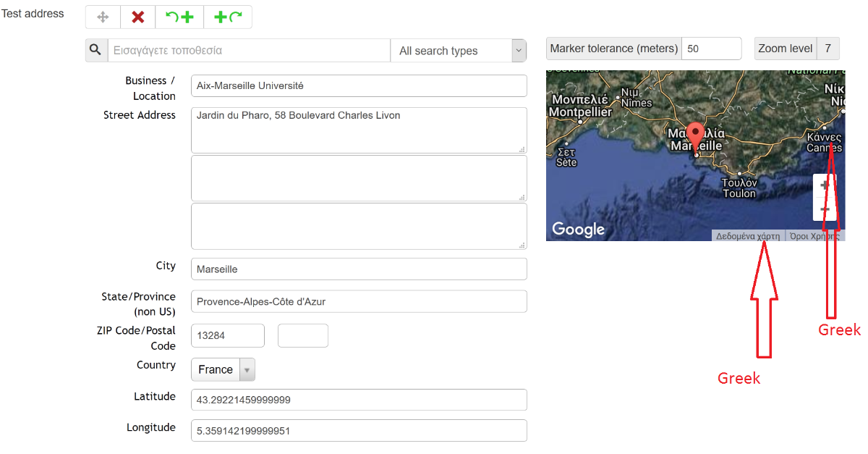Screen dimensions: 868x454
Task: Click the red Marseille map marker
Action: [x=695, y=139]
